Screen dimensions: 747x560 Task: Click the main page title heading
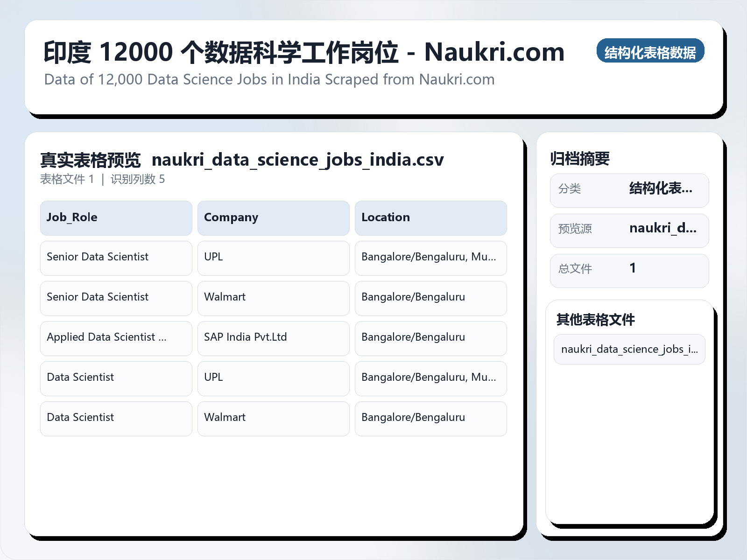[x=303, y=52]
